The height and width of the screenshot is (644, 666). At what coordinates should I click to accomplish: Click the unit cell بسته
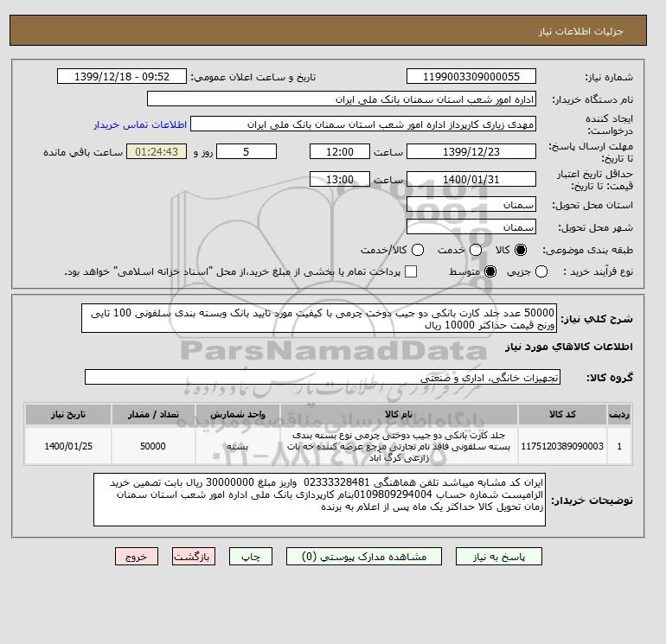pyautogui.click(x=238, y=446)
